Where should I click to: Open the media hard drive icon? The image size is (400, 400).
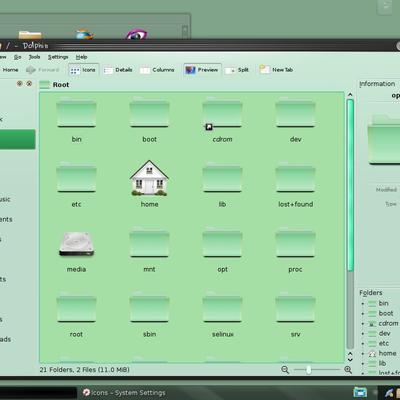tap(76, 244)
